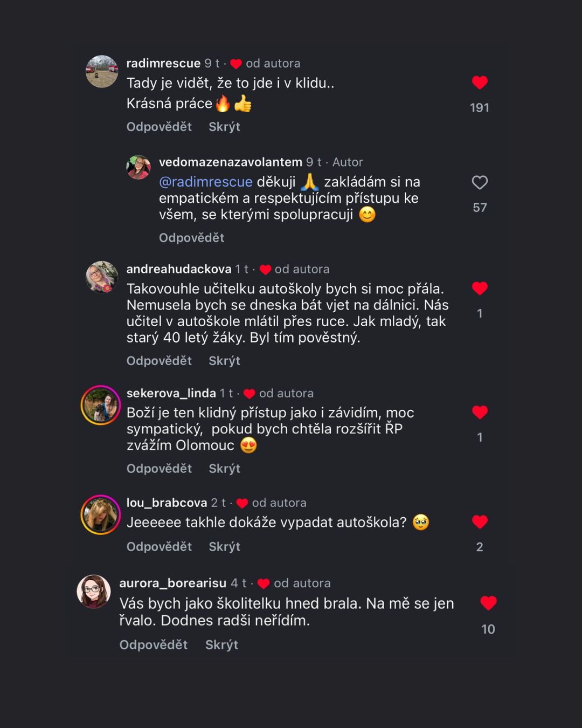Open vedomazenazavolantem's avatar
Screen dimensions: 582x728
point(138,167)
